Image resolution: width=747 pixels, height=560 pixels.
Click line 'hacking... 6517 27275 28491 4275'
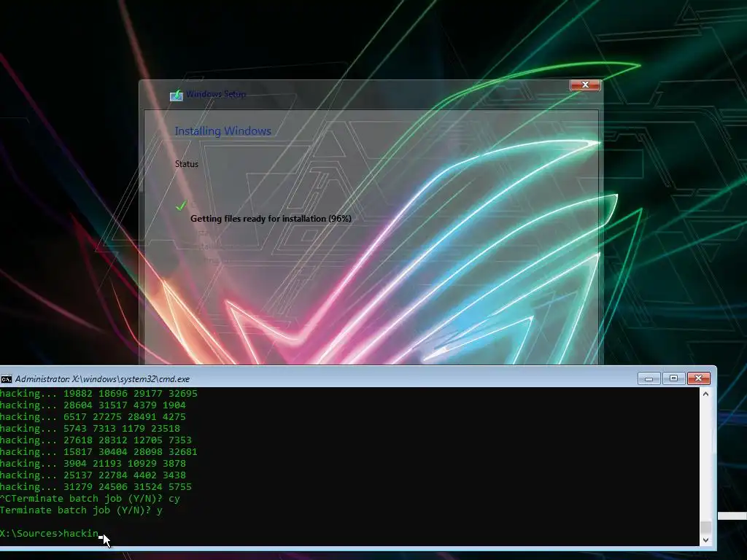93,416
